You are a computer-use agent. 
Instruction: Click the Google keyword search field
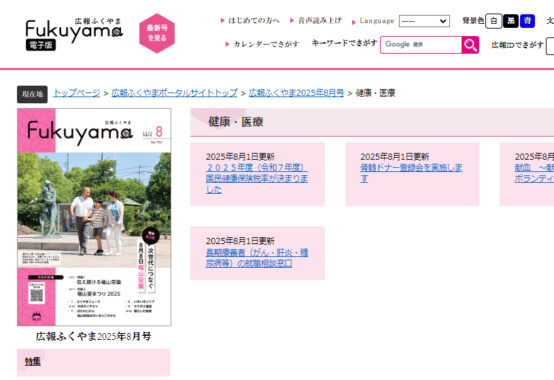(421, 45)
